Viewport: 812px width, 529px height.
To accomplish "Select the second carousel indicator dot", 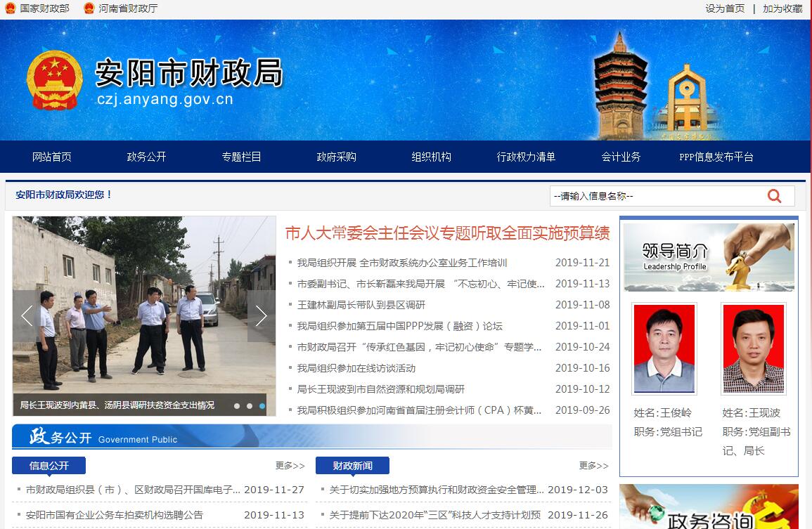I will click(x=250, y=406).
